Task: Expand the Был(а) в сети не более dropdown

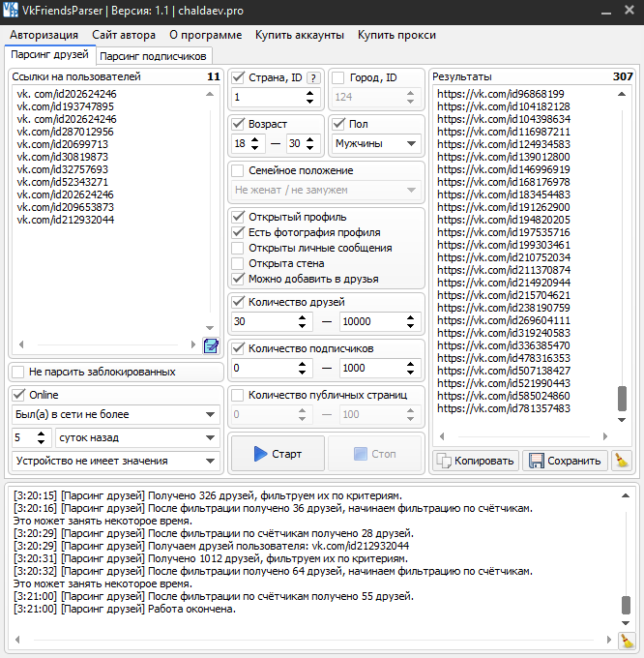Action: pyautogui.click(x=116, y=414)
